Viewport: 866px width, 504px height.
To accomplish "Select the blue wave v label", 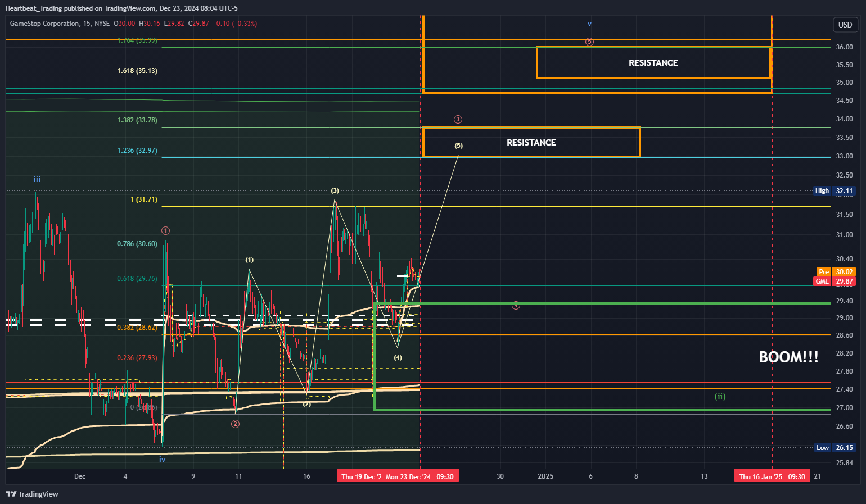I will [x=589, y=24].
